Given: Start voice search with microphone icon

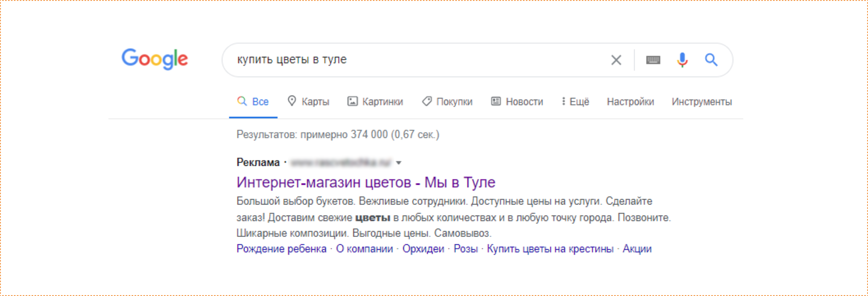Looking at the screenshot, I should pyautogui.click(x=682, y=60).
